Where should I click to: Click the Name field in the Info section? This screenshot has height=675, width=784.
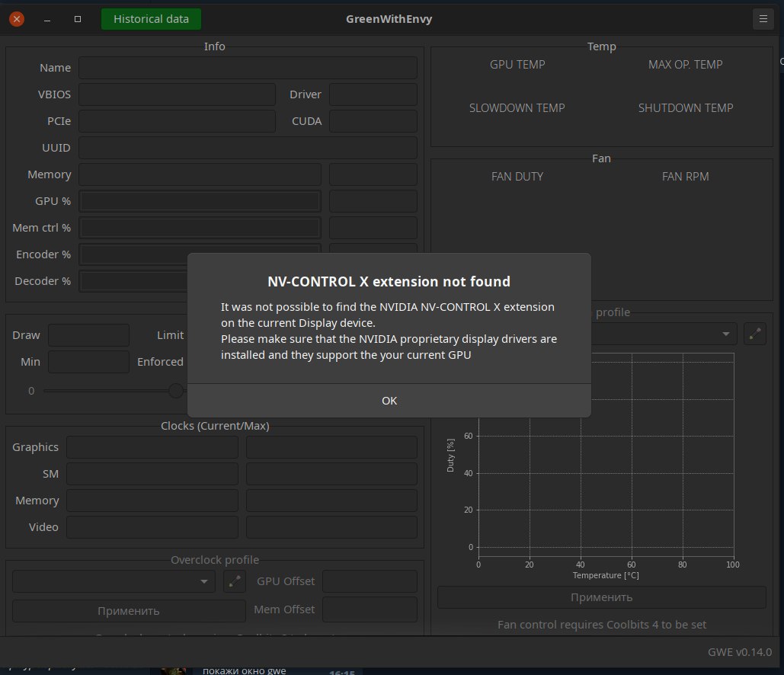coord(248,68)
